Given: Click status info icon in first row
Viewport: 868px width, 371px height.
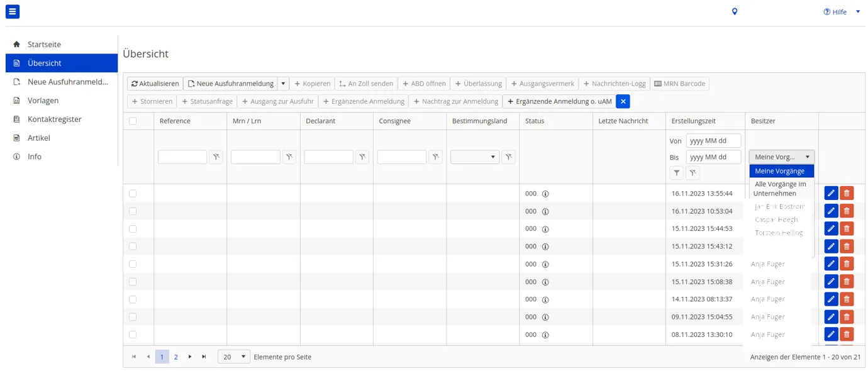Looking at the screenshot, I should (x=545, y=194).
